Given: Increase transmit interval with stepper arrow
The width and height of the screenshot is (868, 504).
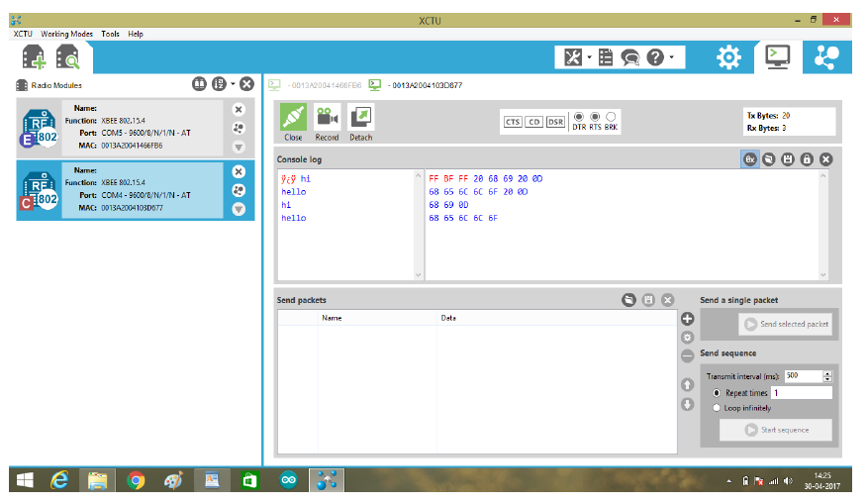Looking at the screenshot, I should pyautogui.click(x=827, y=374).
